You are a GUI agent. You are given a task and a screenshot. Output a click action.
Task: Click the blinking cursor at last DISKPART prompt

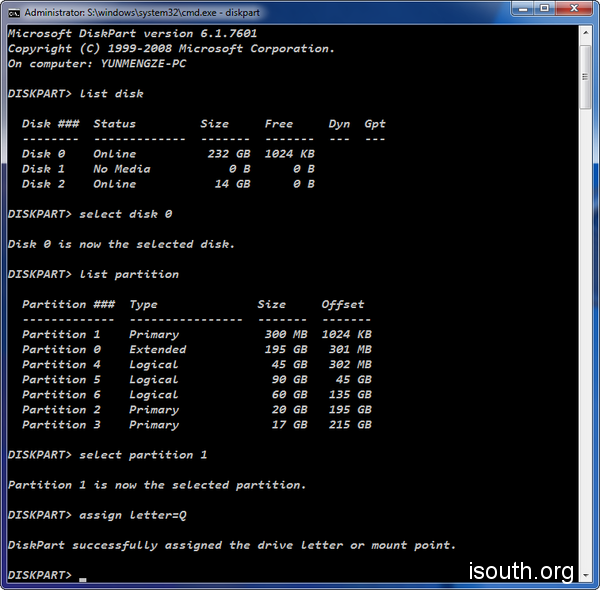[83, 578]
